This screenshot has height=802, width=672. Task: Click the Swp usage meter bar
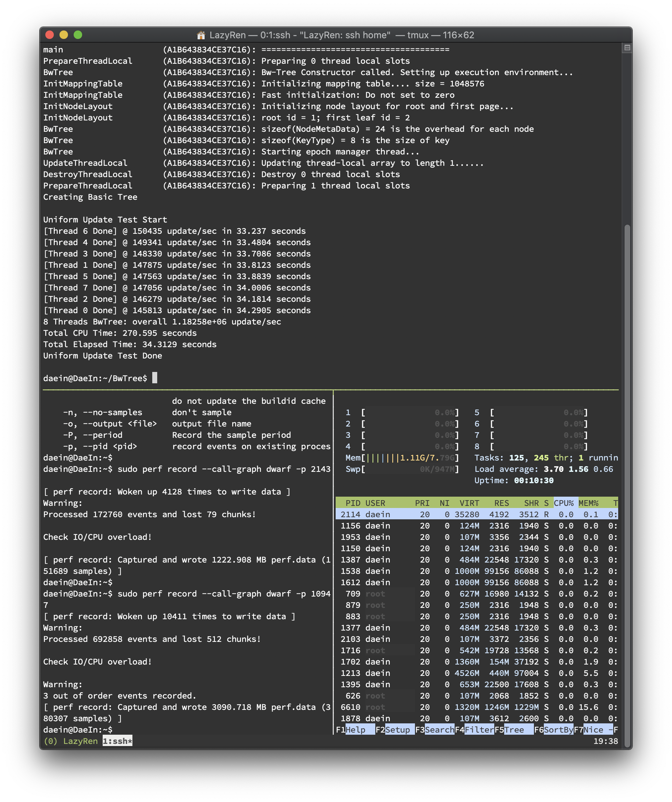coord(402,469)
